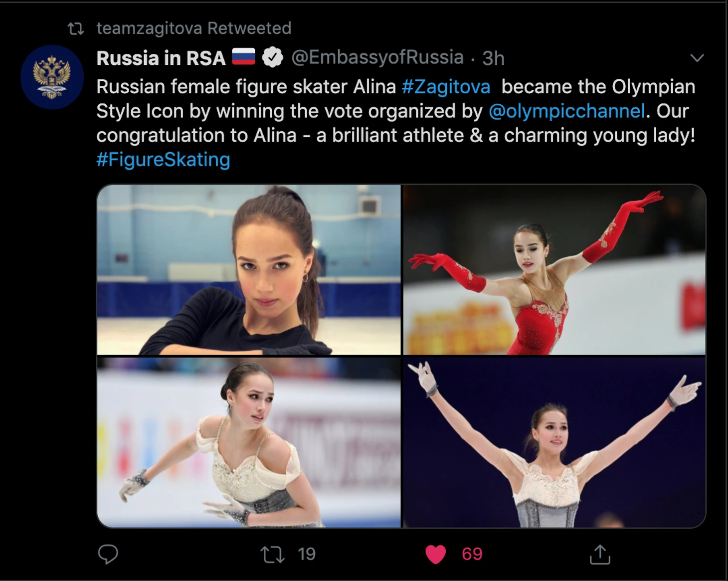Click teamzagitova Retweeted label

tap(194, 28)
